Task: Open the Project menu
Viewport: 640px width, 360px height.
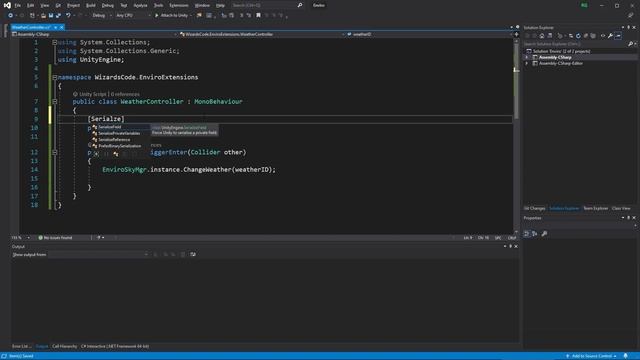Action: click(x=73, y=5)
